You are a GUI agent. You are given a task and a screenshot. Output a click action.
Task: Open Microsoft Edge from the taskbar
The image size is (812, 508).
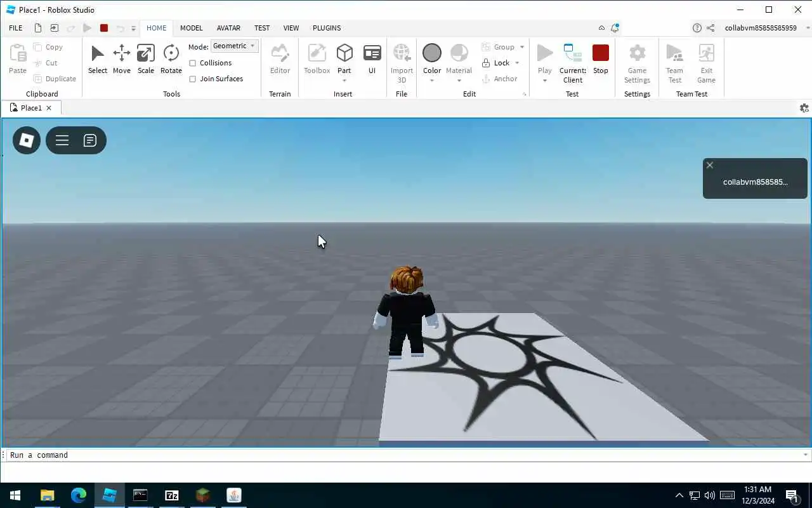[x=79, y=495]
